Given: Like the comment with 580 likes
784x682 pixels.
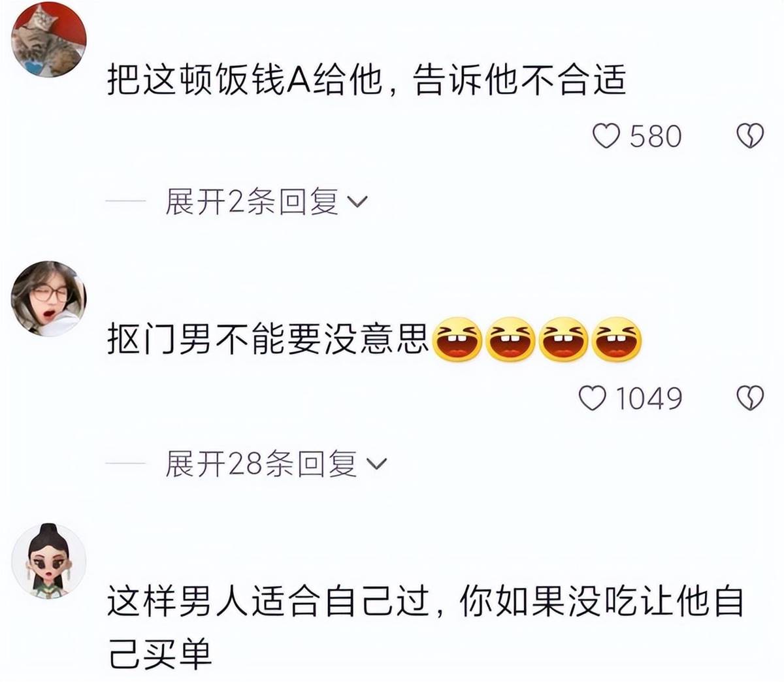Looking at the screenshot, I should 606,136.
